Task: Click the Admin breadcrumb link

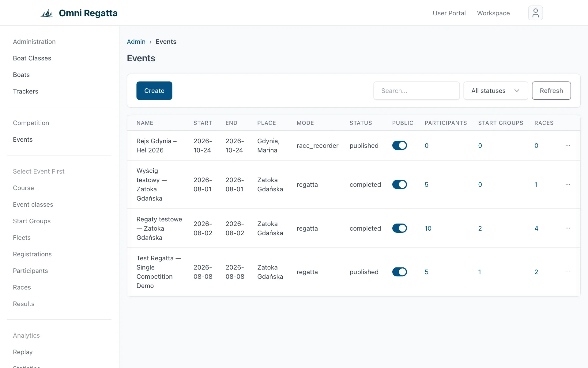Action: click(x=136, y=42)
